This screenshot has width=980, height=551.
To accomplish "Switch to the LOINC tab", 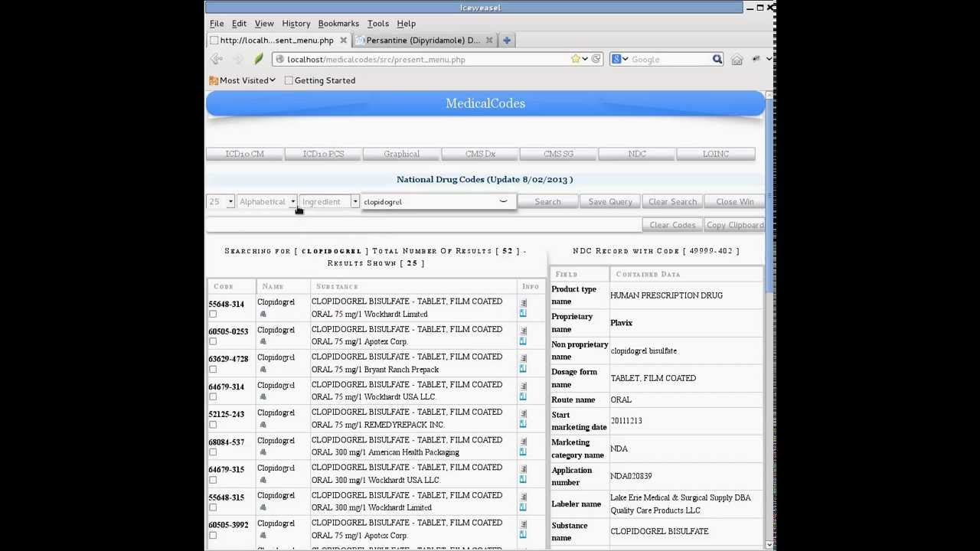I will [x=716, y=154].
